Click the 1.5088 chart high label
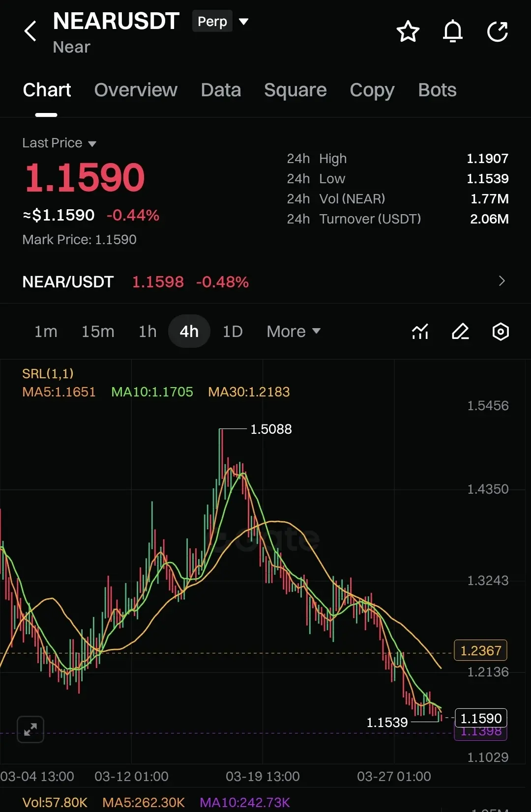The height and width of the screenshot is (812, 531). coord(271,429)
